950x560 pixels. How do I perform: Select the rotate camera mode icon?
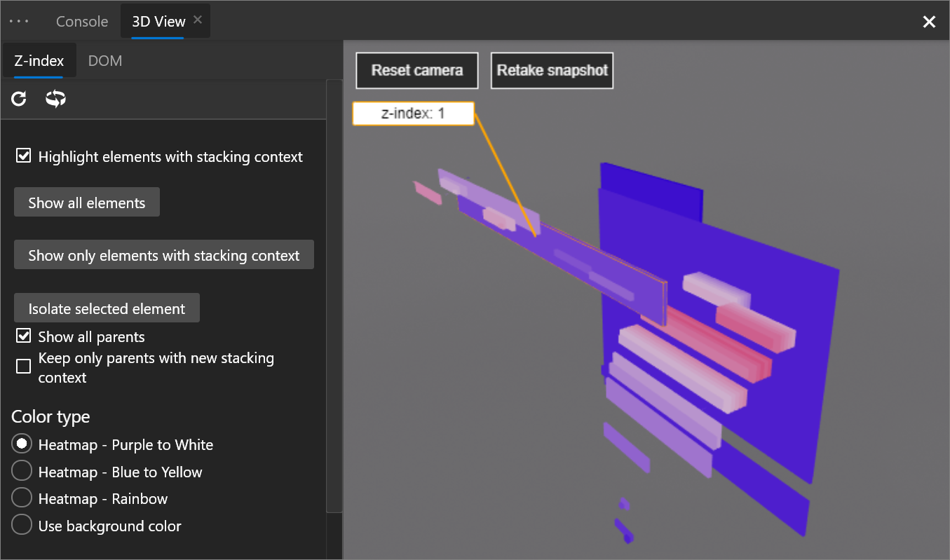point(55,99)
